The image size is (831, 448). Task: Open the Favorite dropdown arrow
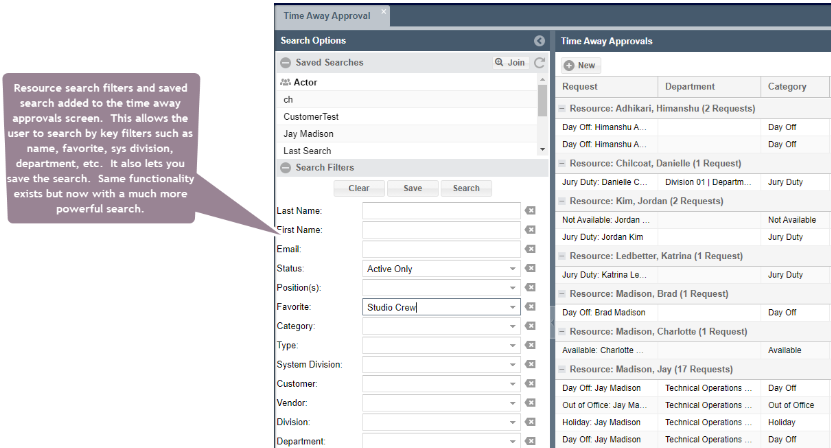pos(512,307)
